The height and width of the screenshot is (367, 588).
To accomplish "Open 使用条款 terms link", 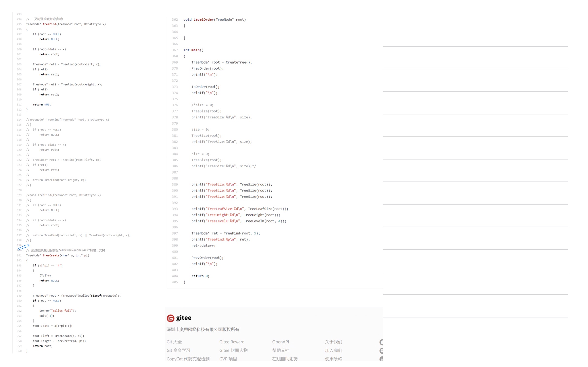I will click(x=333, y=359).
